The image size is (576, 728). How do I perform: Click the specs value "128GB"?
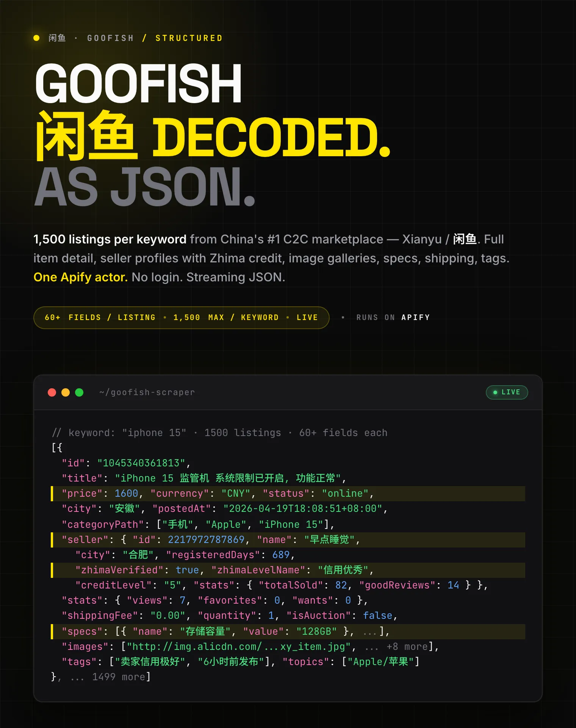click(x=316, y=631)
